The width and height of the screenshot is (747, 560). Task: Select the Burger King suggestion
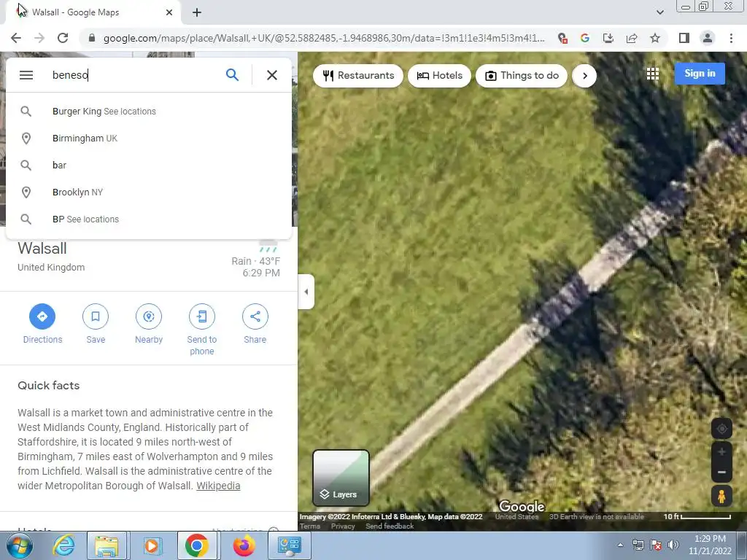click(149, 112)
